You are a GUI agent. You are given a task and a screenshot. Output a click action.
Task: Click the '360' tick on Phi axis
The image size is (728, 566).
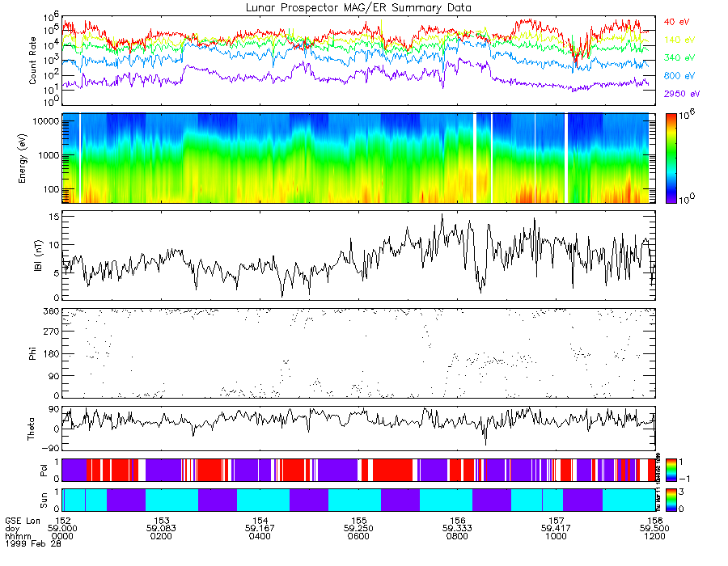[51, 311]
